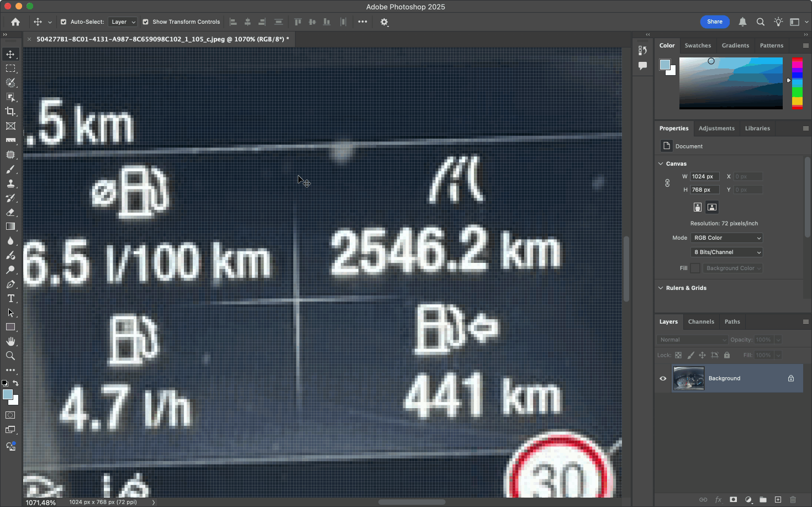Viewport: 812px width, 507px height.
Task: Open the search magnifier in top bar
Action: click(x=761, y=22)
